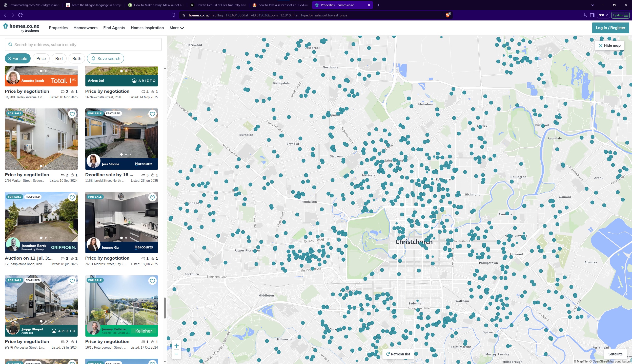Switch to the Ninja Mask tab

156,5
